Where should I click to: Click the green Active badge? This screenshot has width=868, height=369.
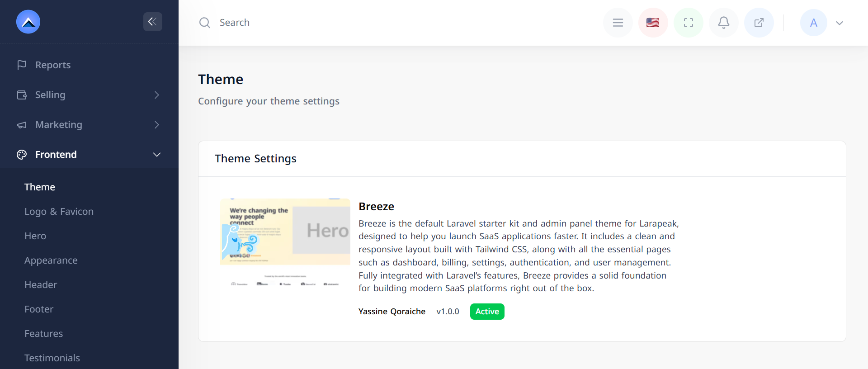pyautogui.click(x=487, y=312)
